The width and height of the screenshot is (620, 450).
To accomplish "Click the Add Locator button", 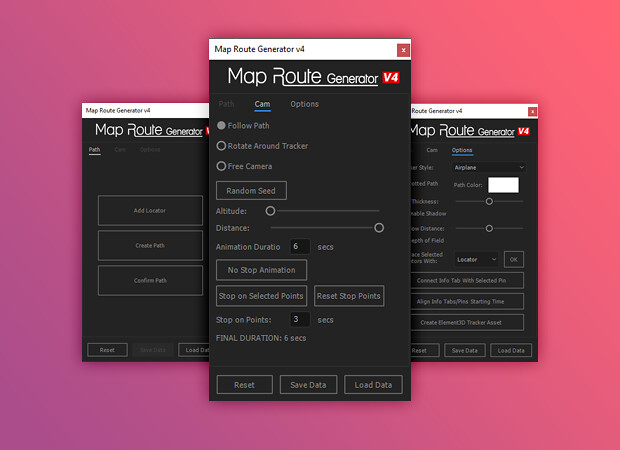I will (x=150, y=210).
